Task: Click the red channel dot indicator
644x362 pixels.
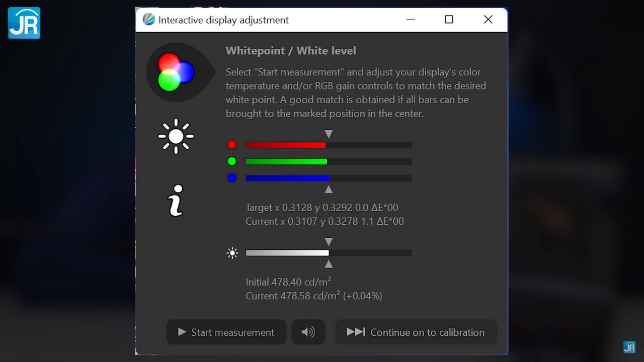Action: [x=231, y=145]
